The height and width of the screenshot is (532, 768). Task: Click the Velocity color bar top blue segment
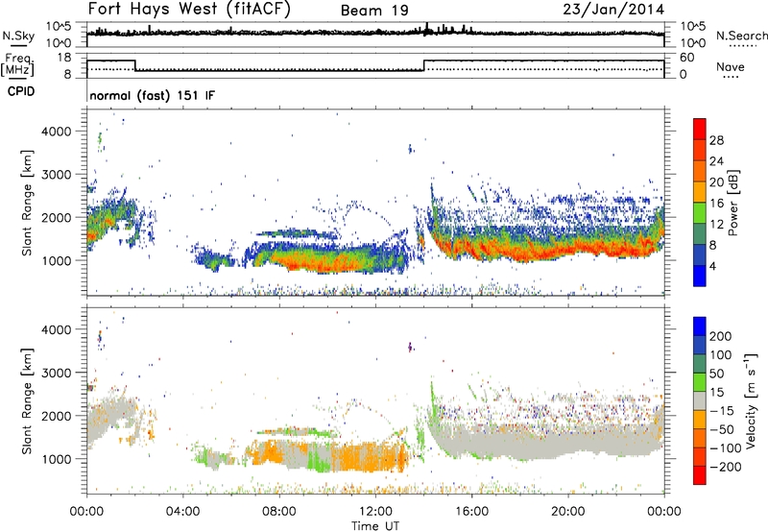click(700, 326)
